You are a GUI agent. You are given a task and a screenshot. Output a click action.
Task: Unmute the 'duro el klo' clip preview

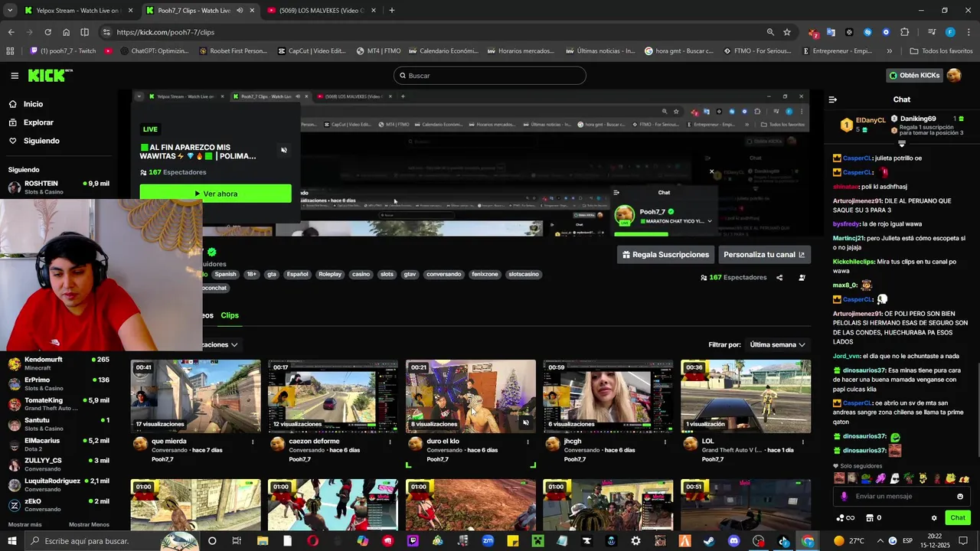(525, 422)
